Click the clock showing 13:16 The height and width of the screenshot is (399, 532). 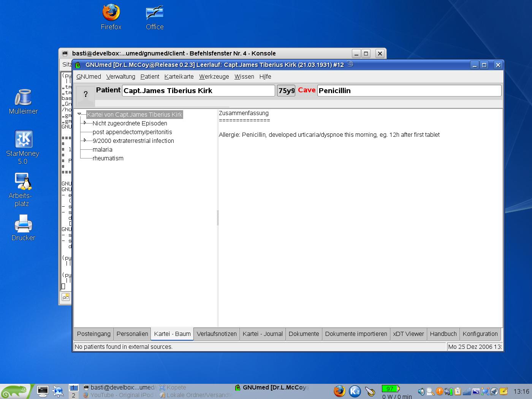(x=521, y=391)
